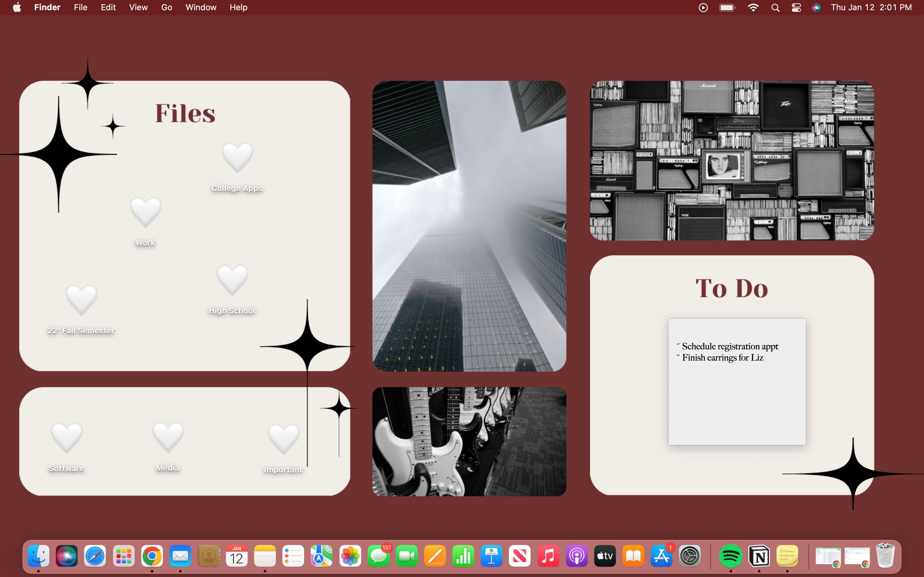Launch Safari from the Dock

pyautogui.click(x=95, y=556)
